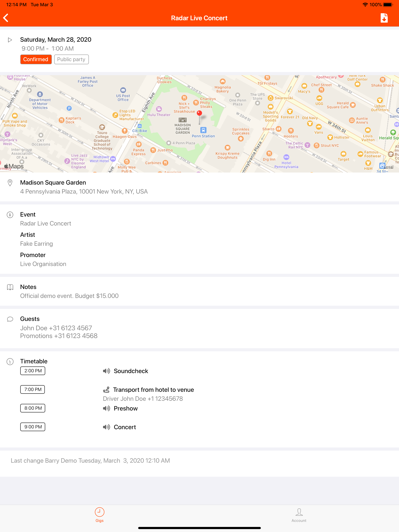
Task: Tap the speaker icon next to Preshow
Action: pos(106,408)
